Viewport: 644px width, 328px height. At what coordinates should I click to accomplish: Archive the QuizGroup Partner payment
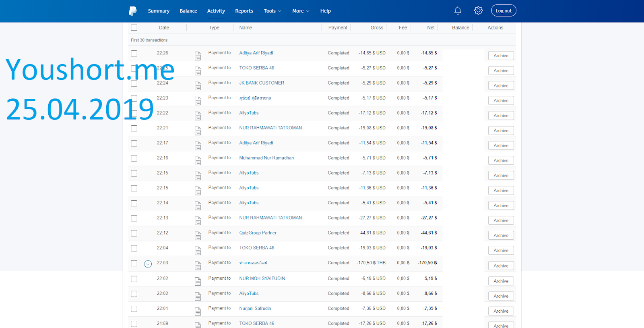point(501,235)
